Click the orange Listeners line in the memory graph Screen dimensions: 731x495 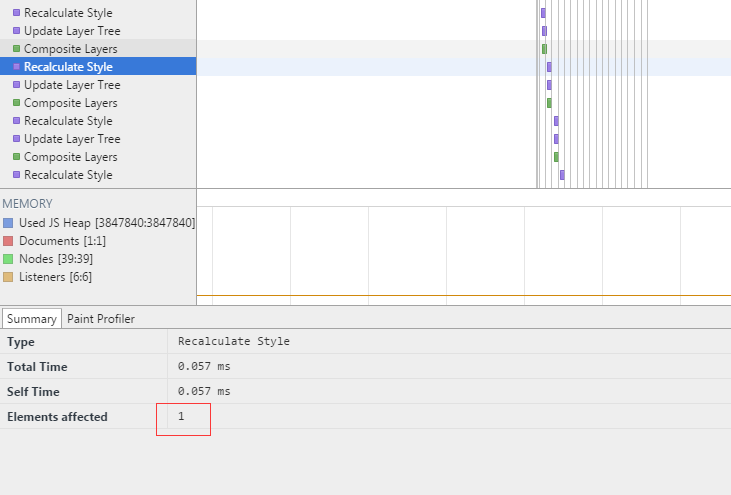(464, 295)
